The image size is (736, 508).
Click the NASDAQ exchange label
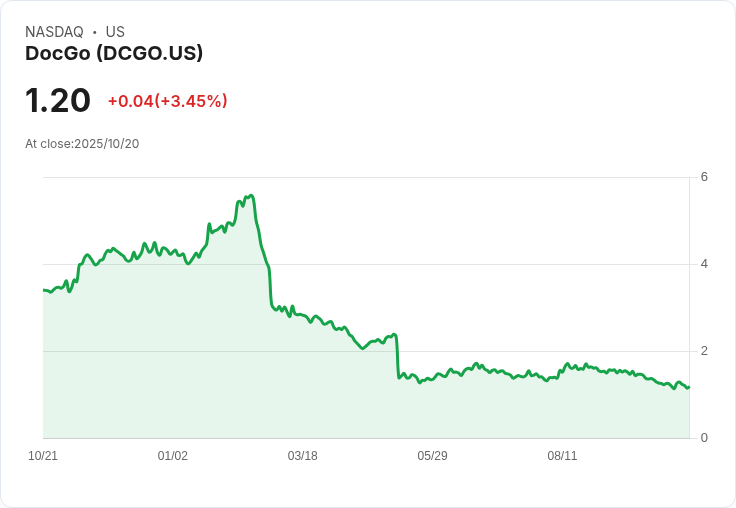[x=54, y=32]
